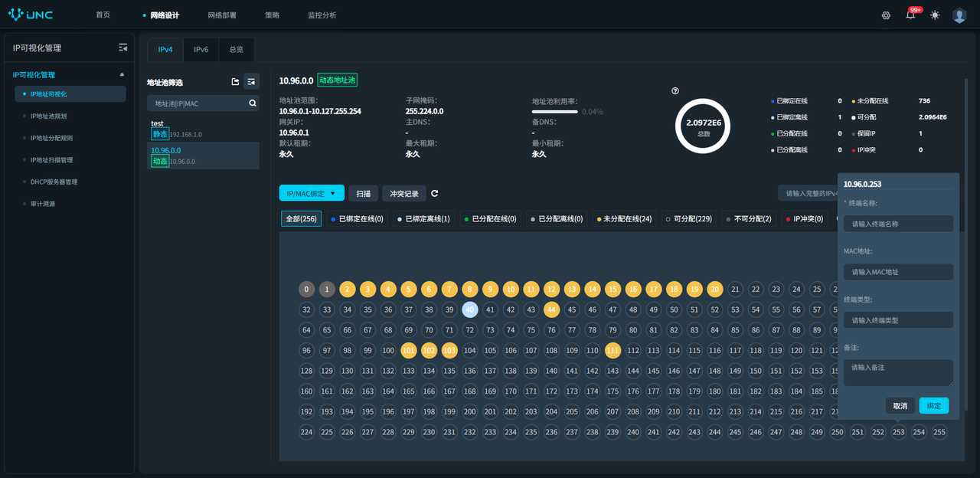The height and width of the screenshot is (478, 980).
Task: Collapse the left sidebar menu icon
Action: [x=122, y=47]
